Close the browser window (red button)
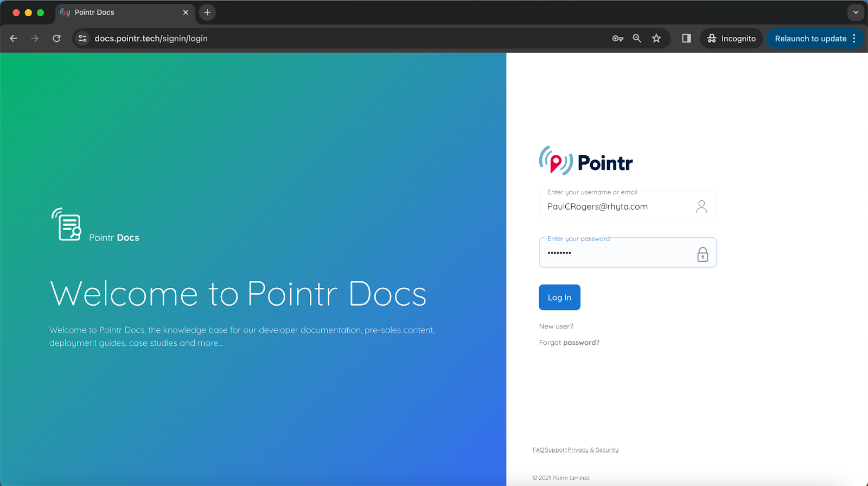Screen dimensions: 868x486 pyautogui.click(x=16, y=12)
